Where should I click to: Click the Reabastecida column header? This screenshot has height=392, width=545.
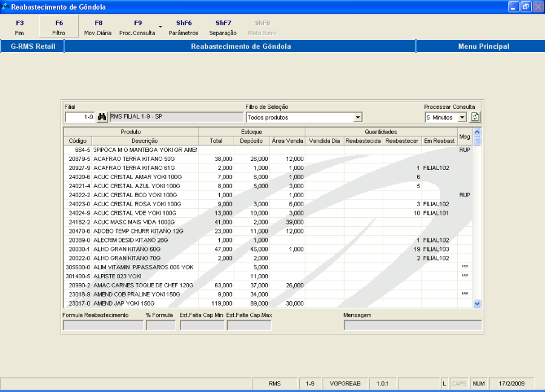coord(363,141)
